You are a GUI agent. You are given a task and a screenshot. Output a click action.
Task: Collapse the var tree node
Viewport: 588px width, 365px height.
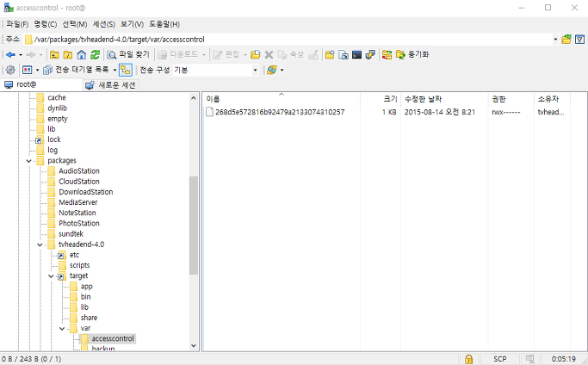point(62,329)
